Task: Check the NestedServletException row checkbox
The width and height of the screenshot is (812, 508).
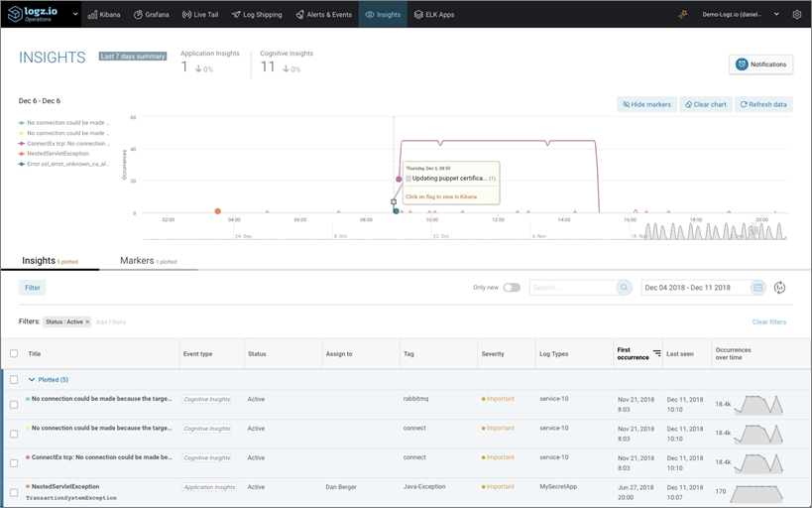Action: (14, 492)
